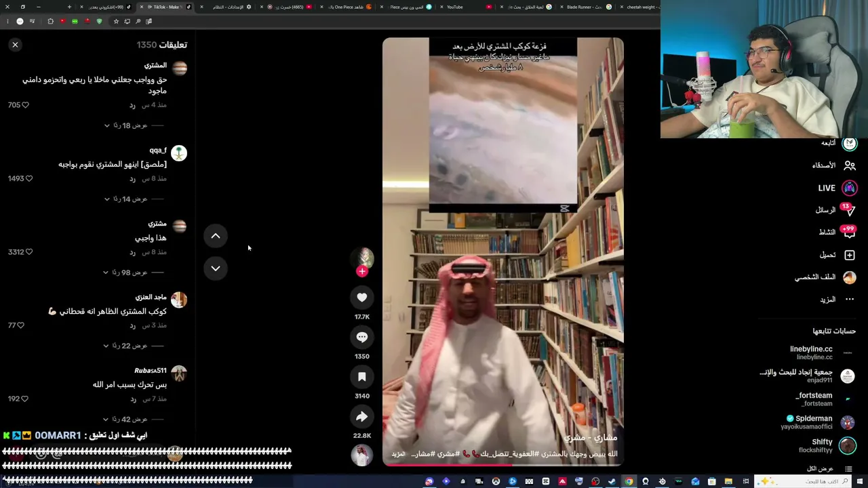
Task: Open a new browser tab with plus
Action: click(x=69, y=7)
